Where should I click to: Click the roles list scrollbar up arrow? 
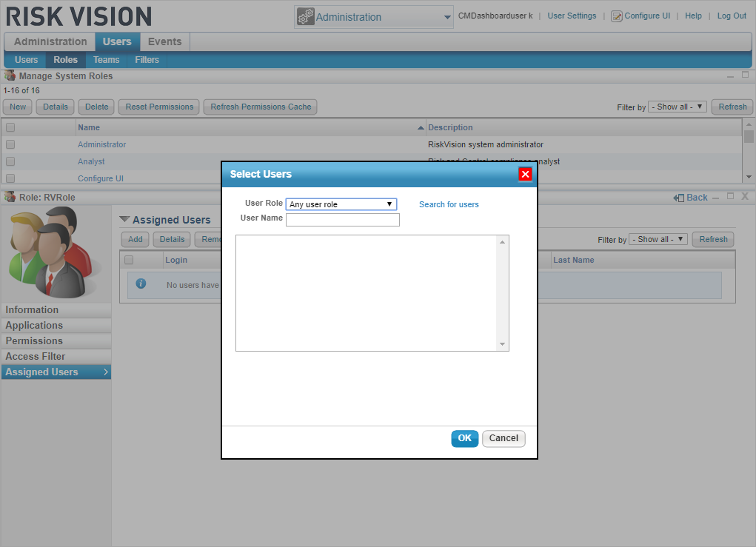tap(749, 124)
